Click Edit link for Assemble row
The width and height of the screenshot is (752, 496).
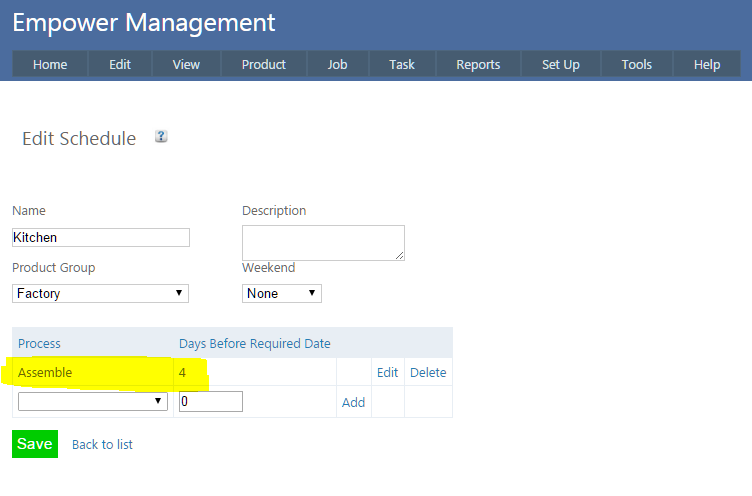[387, 372]
